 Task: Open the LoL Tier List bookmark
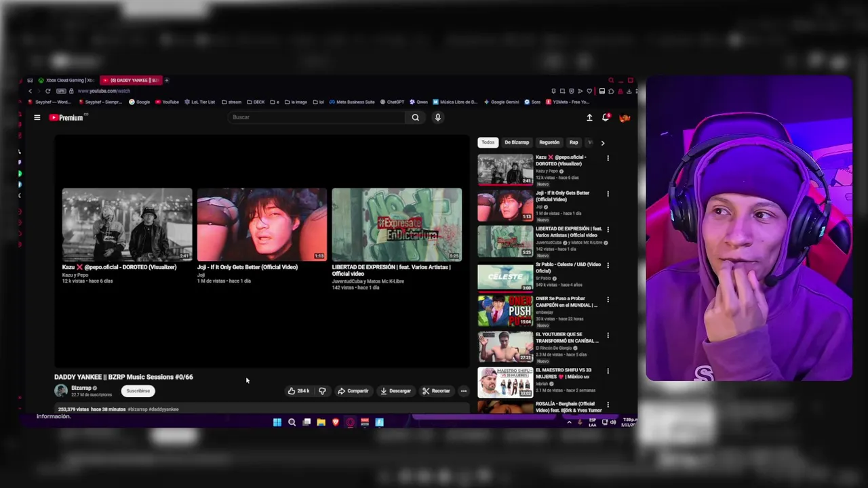coord(199,102)
